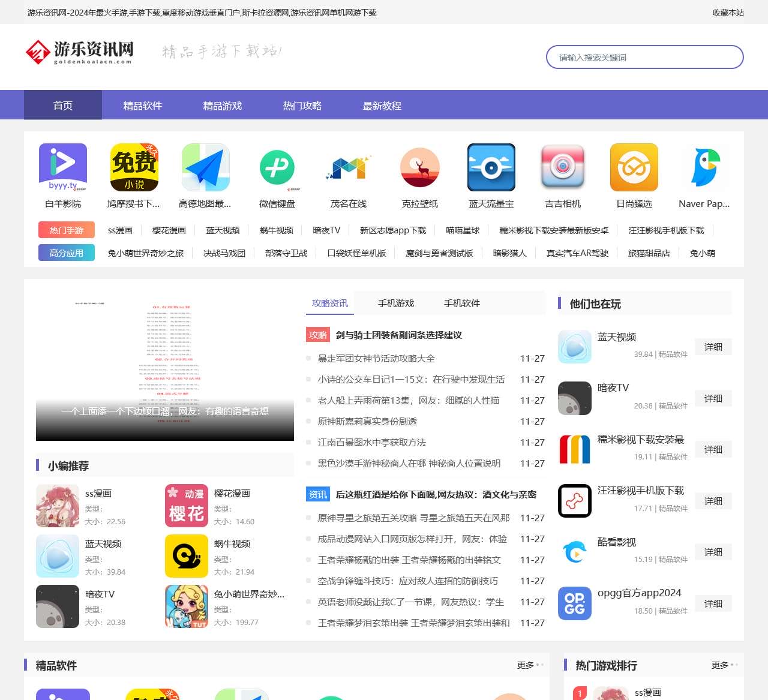Viewport: 768px width, 700px height.
Task: Open ss漫画 in 热门游戏排行 list
Action: (x=648, y=693)
